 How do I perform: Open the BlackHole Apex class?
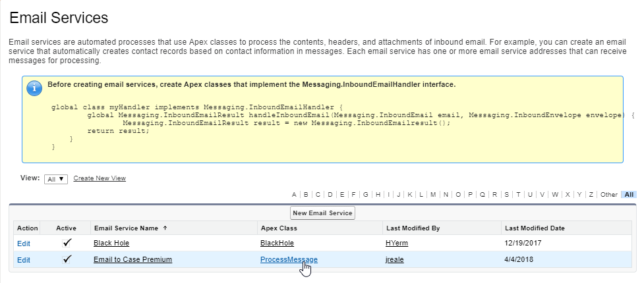pyautogui.click(x=278, y=244)
